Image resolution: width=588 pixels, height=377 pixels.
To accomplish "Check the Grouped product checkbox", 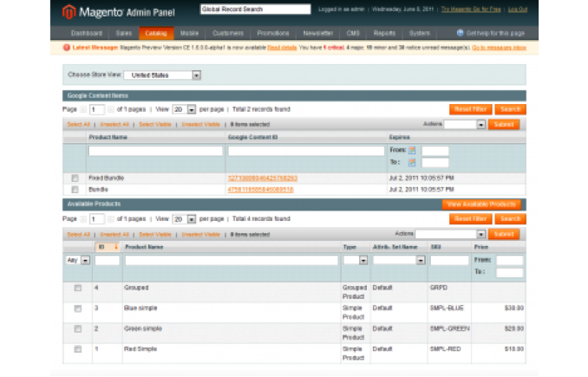I will [78, 288].
